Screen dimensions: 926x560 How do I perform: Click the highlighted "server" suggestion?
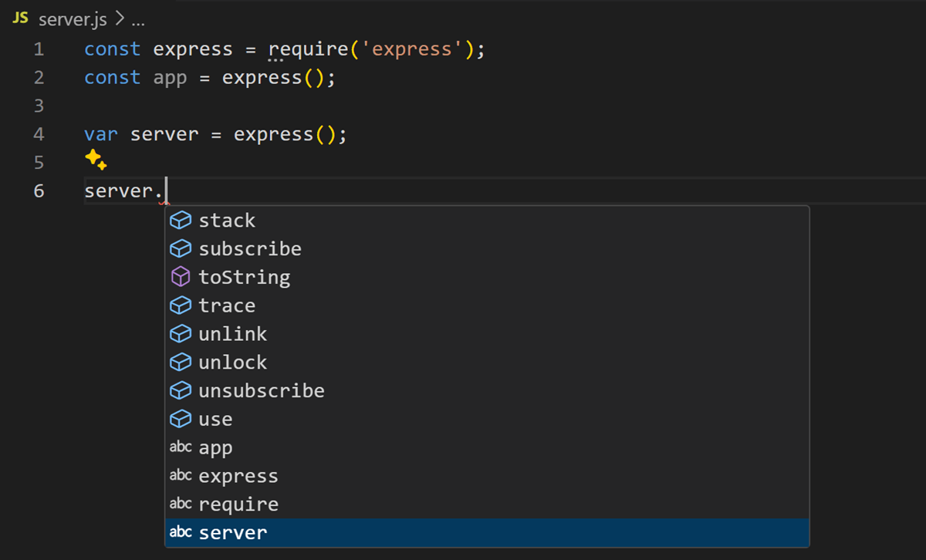[x=233, y=532]
